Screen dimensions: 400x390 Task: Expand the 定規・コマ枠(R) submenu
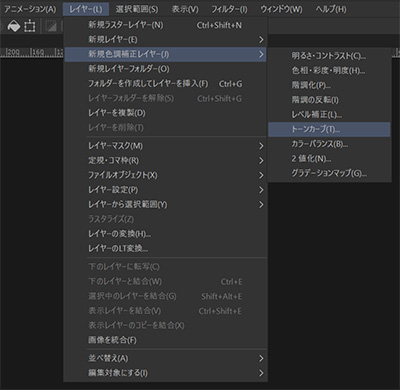pyautogui.click(x=165, y=161)
